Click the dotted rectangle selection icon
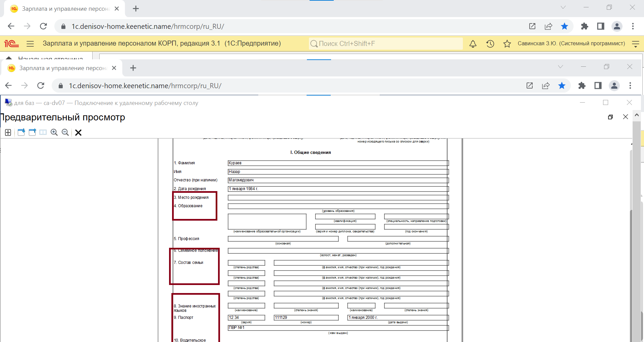This screenshot has height=342, width=644. tap(43, 132)
